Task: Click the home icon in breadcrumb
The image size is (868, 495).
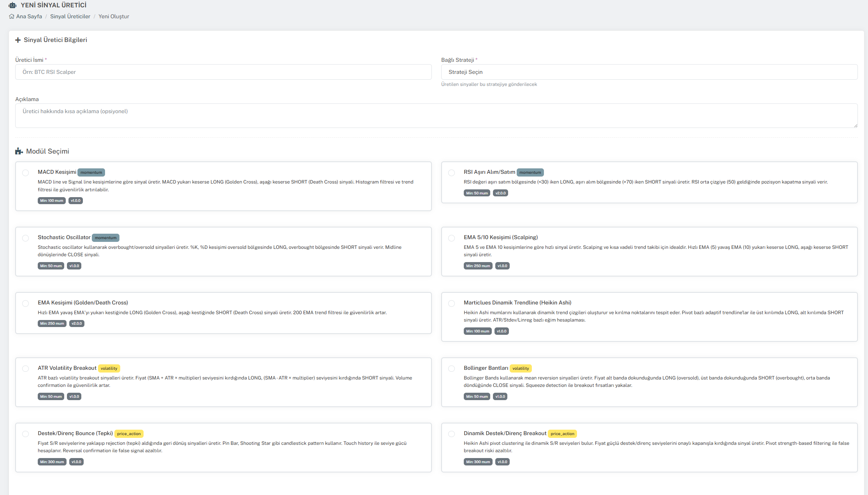Action: click(12, 16)
